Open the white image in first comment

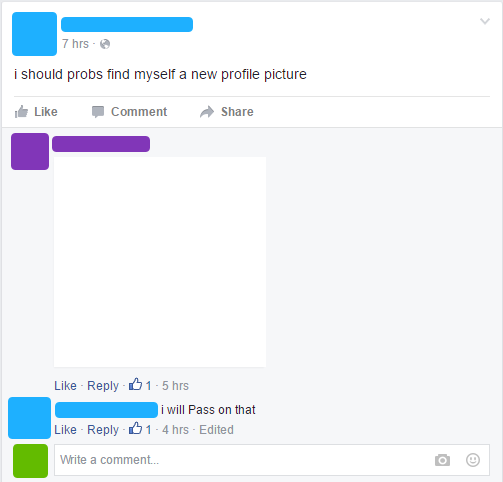point(160,262)
